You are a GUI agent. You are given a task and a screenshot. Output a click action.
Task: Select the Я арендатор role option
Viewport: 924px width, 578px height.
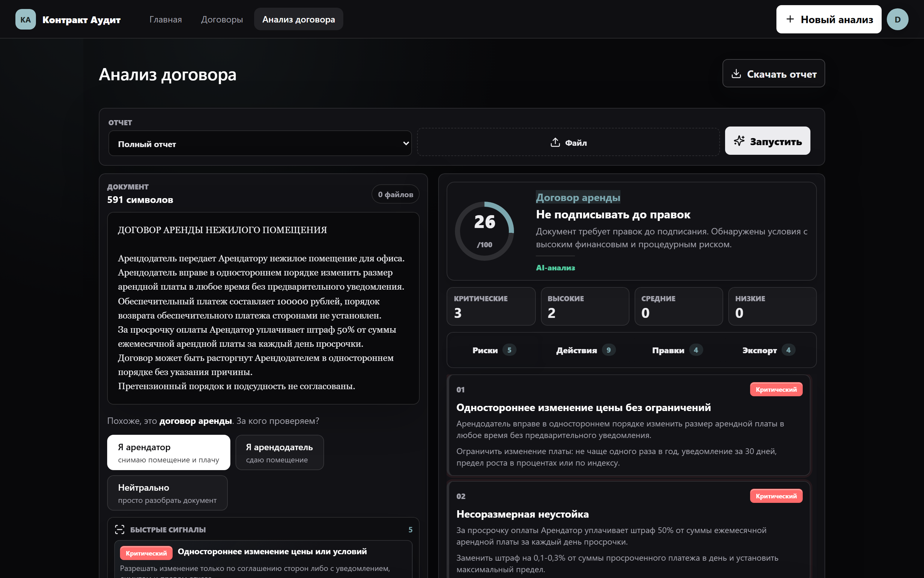(x=168, y=452)
